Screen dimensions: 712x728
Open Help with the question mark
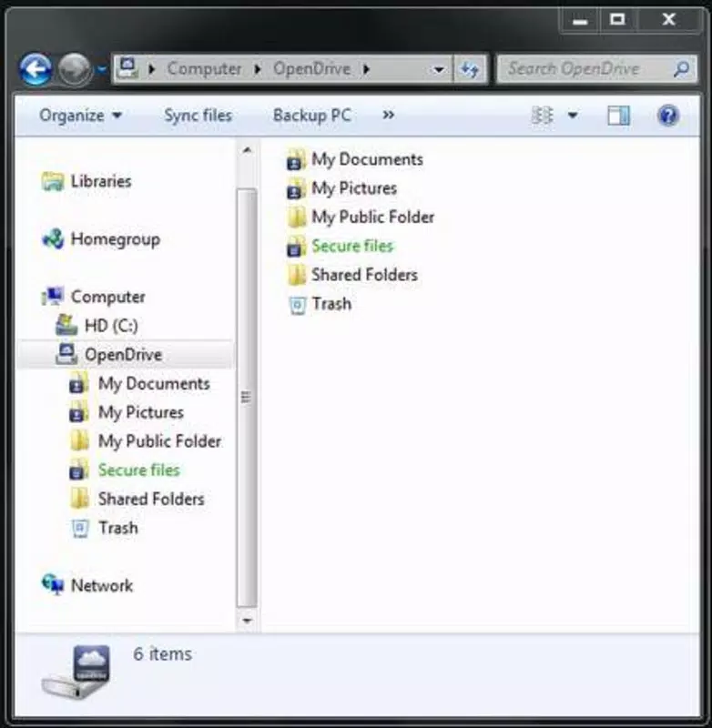668,116
